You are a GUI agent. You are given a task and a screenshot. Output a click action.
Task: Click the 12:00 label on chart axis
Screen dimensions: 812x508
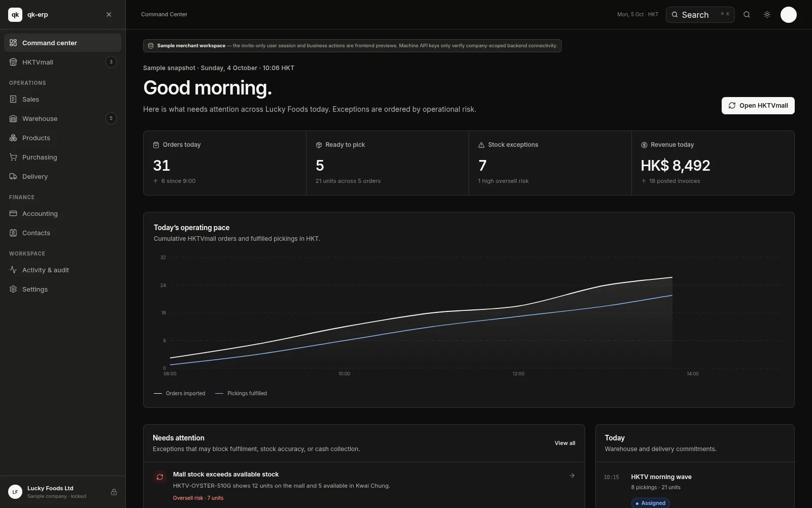point(518,374)
